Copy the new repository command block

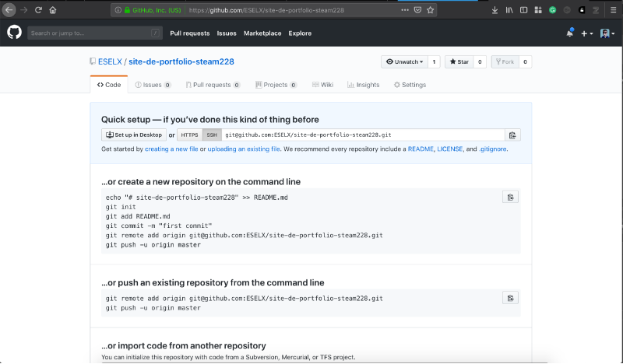coord(510,197)
